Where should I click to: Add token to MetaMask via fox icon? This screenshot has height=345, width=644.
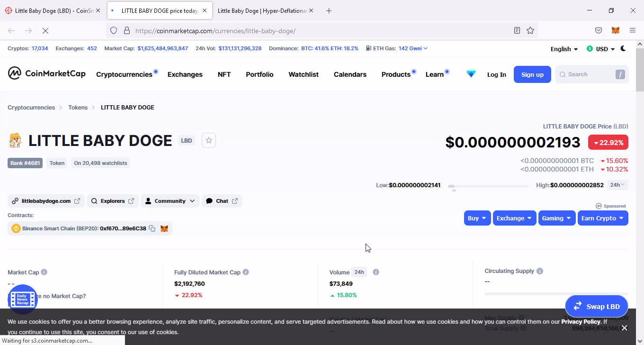(164, 228)
